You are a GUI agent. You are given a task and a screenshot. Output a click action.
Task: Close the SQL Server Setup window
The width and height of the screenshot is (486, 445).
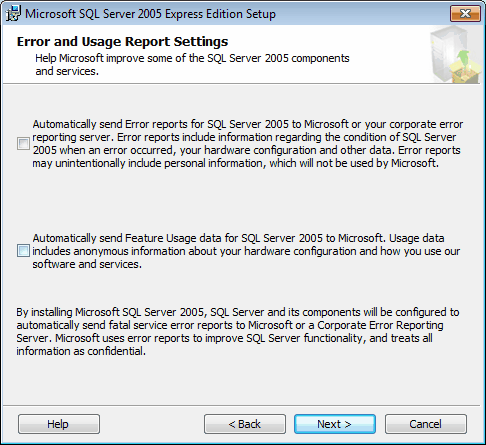tap(465, 14)
